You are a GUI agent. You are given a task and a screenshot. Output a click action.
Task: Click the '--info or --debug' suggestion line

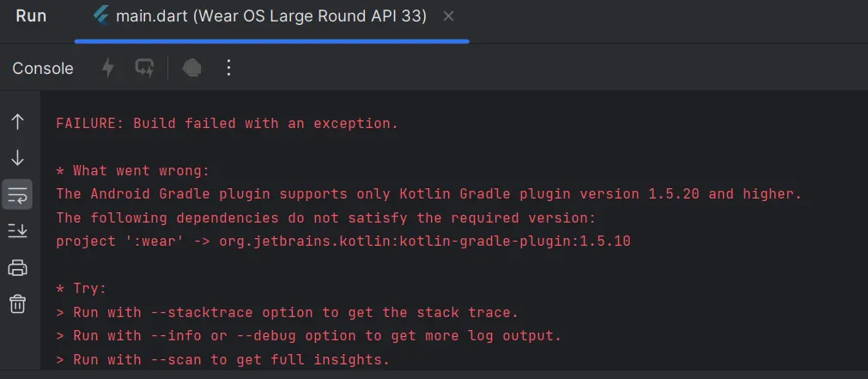tap(308, 336)
